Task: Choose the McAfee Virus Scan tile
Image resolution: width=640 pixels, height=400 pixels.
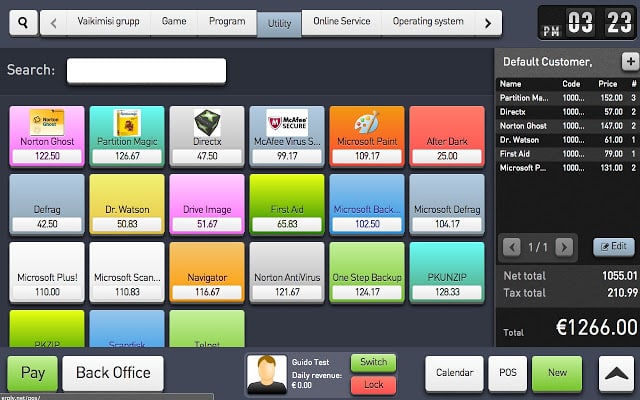Action: coord(287,136)
